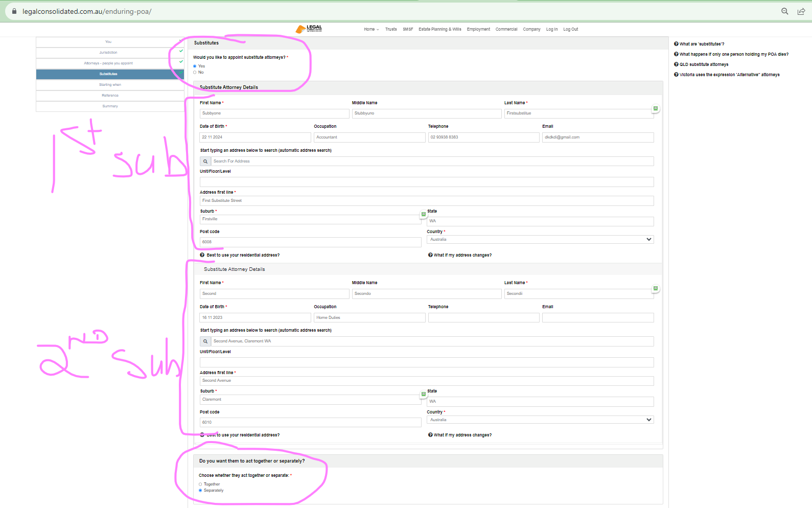Go to the Reference step
812x508 pixels.
click(x=110, y=96)
